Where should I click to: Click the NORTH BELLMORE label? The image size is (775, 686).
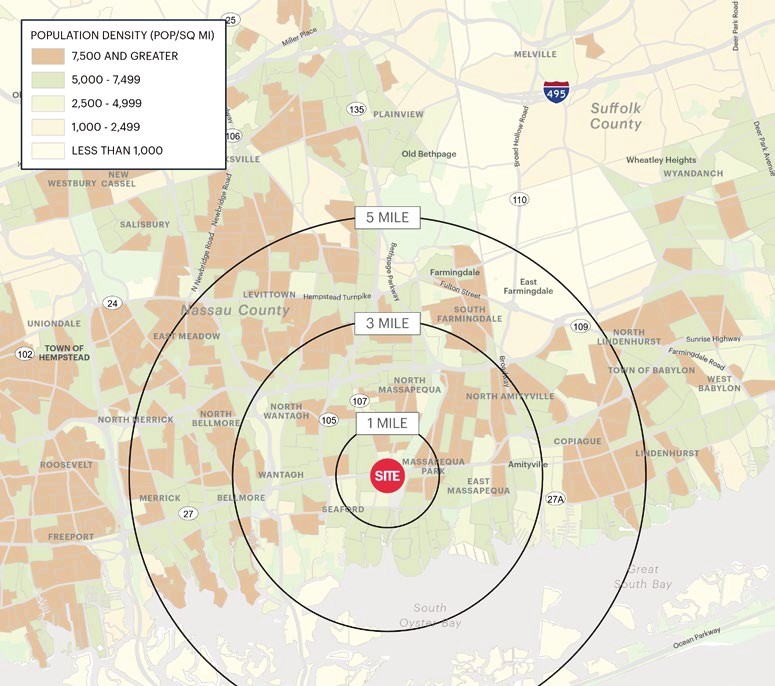coord(216,418)
